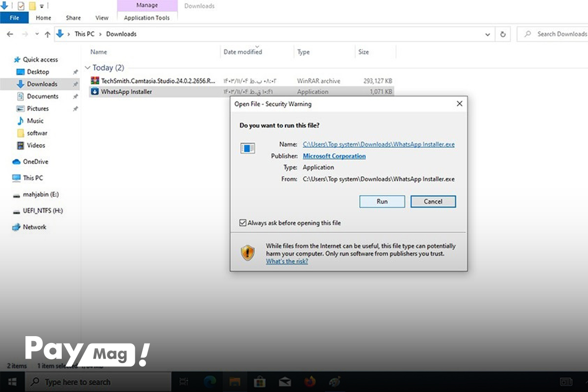This screenshot has width=588, height=392.
Task: Open OneDrive in the sidebar
Action: 35,161
